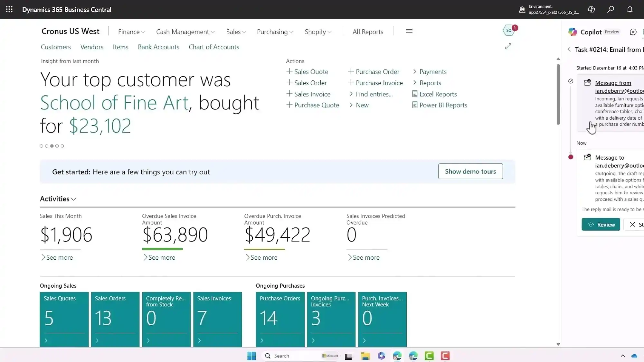The width and height of the screenshot is (644, 362).
Task: Click the SO badge with notification count
Action: point(509,30)
